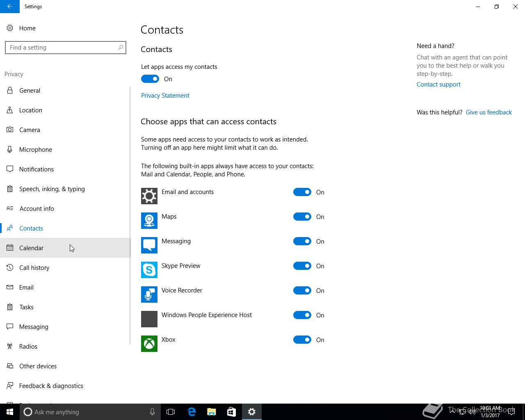Click the Find a setting search box

pyautogui.click(x=66, y=48)
